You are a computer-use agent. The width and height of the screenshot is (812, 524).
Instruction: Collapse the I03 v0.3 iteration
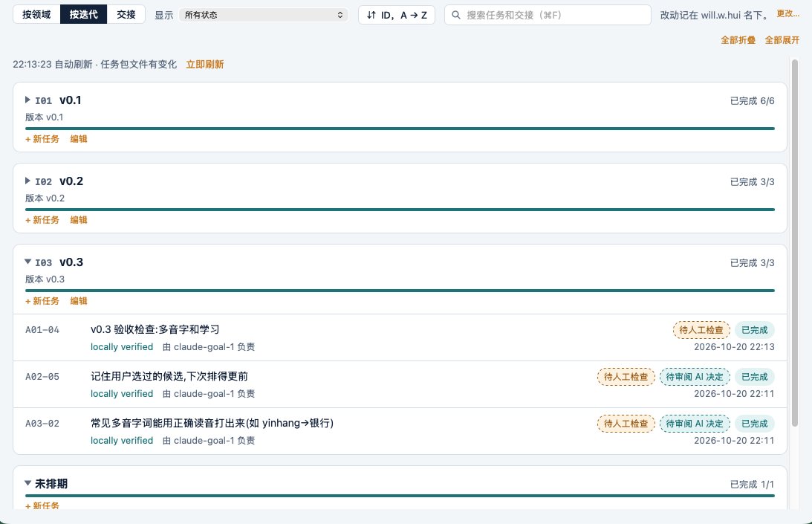pyautogui.click(x=28, y=262)
